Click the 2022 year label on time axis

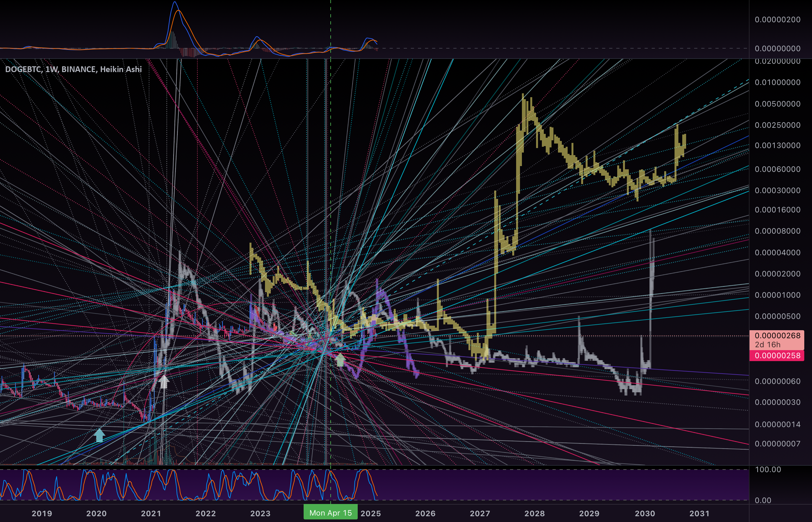[206, 513]
